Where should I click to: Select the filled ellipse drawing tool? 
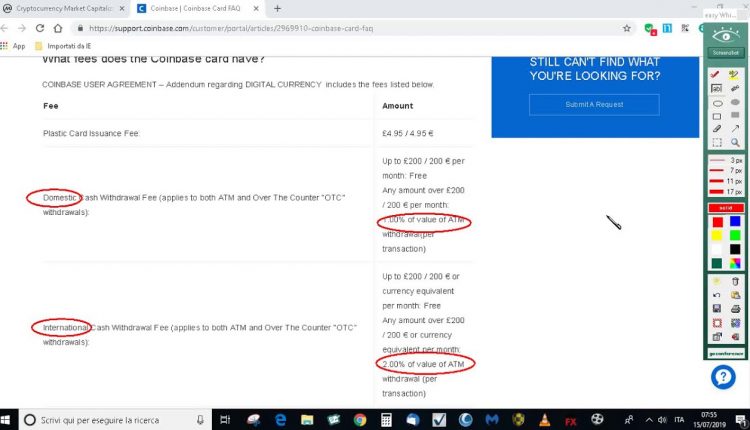point(735,102)
